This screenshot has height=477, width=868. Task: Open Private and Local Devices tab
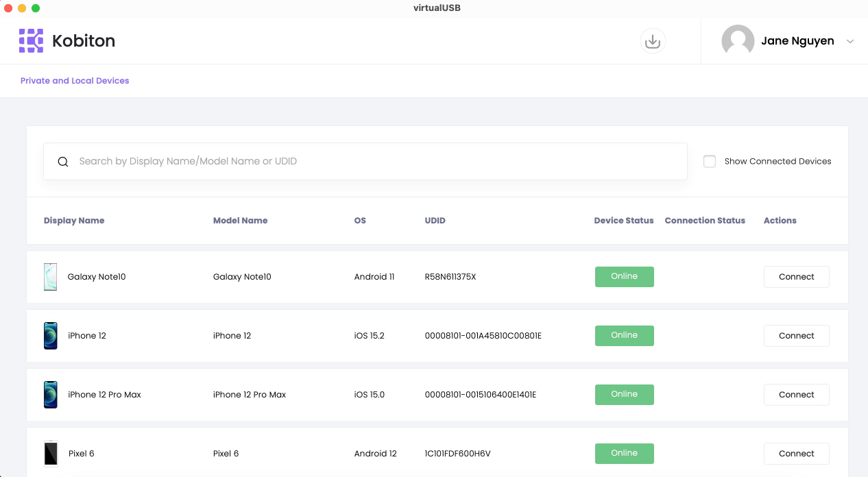click(75, 81)
